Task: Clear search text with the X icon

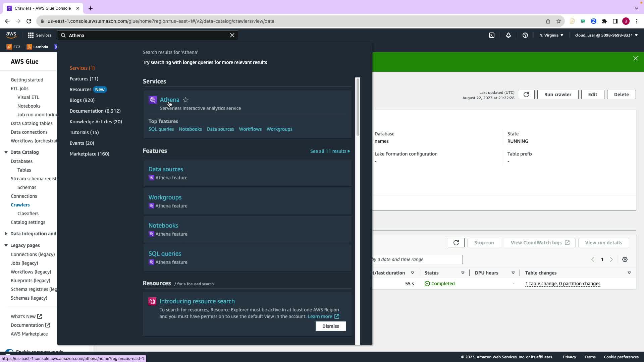Action: pyautogui.click(x=232, y=35)
